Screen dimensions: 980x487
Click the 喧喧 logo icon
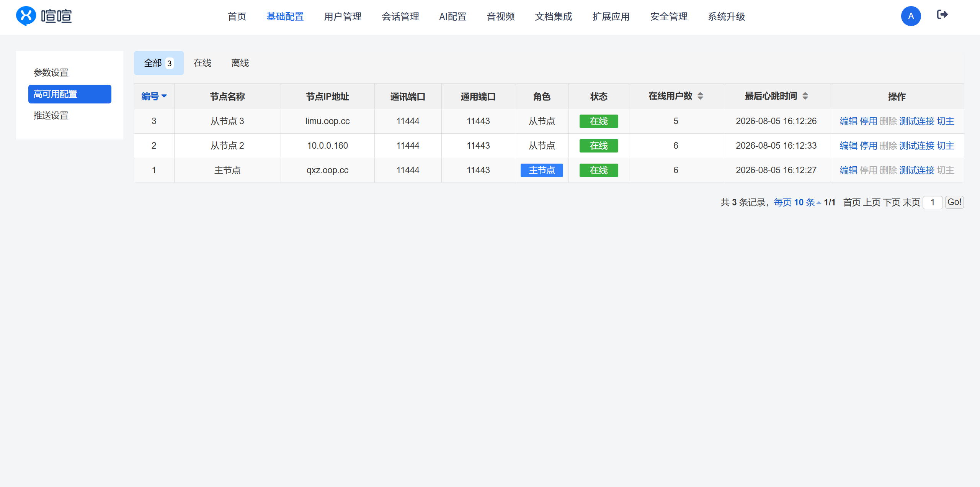pyautogui.click(x=26, y=16)
